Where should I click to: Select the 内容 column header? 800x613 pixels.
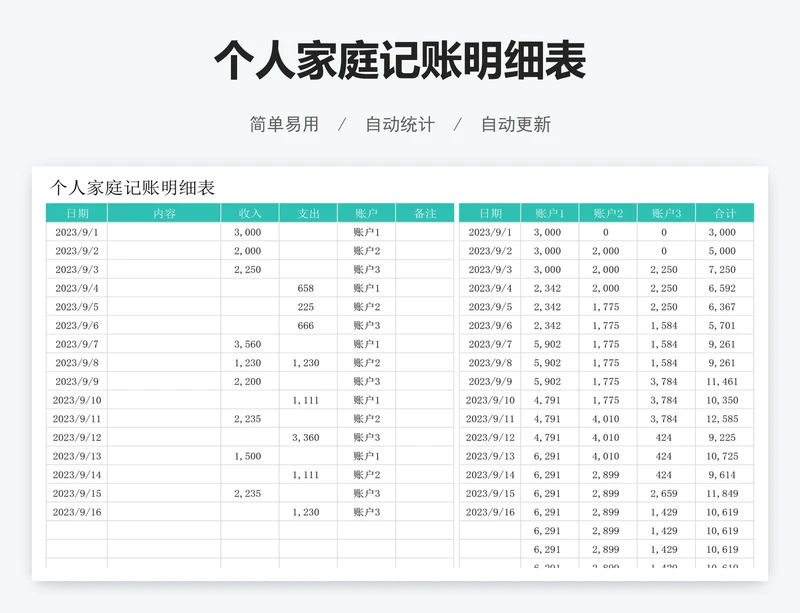click(164, 213)
